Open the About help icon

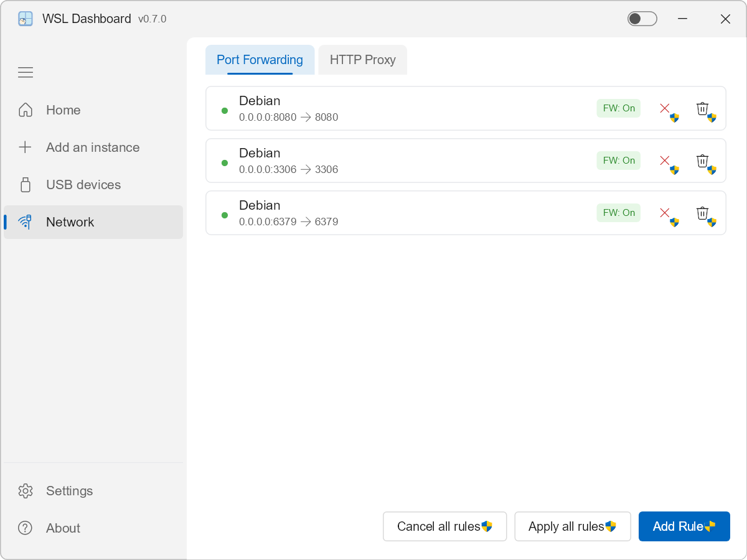(x=26, y=528)
